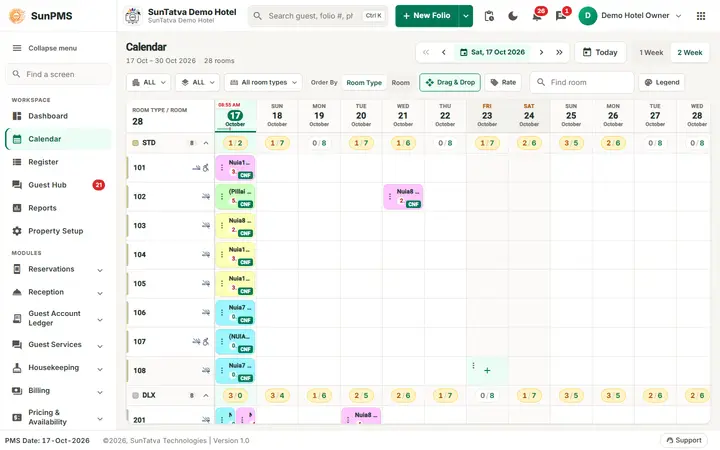Expand the Reception module

tap(58, 292)
